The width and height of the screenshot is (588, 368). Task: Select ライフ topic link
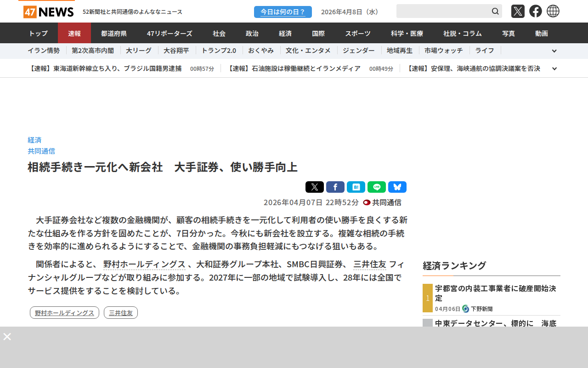[485, 51]
